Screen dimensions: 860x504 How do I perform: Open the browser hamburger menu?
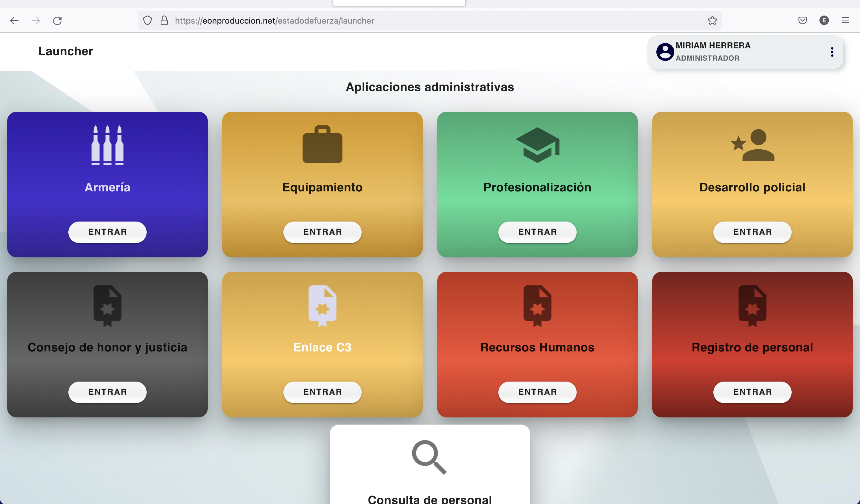(x=846, y=21)
